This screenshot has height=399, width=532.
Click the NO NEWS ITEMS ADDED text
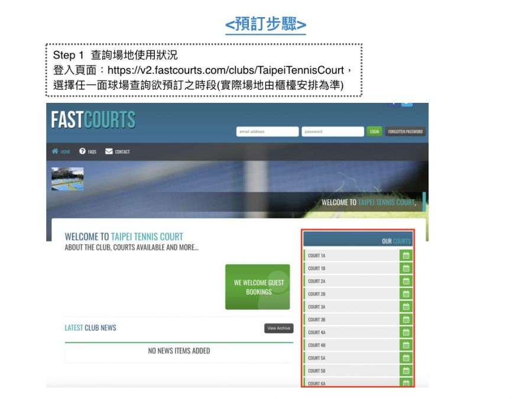coord(179,351)
